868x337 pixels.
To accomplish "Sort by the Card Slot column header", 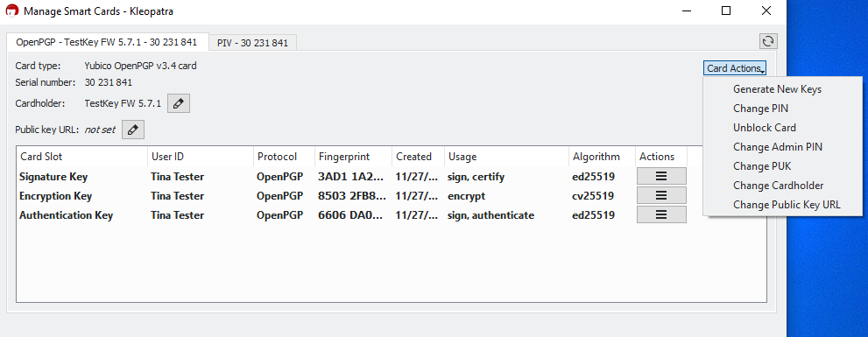I will click(x=82, y=157).
